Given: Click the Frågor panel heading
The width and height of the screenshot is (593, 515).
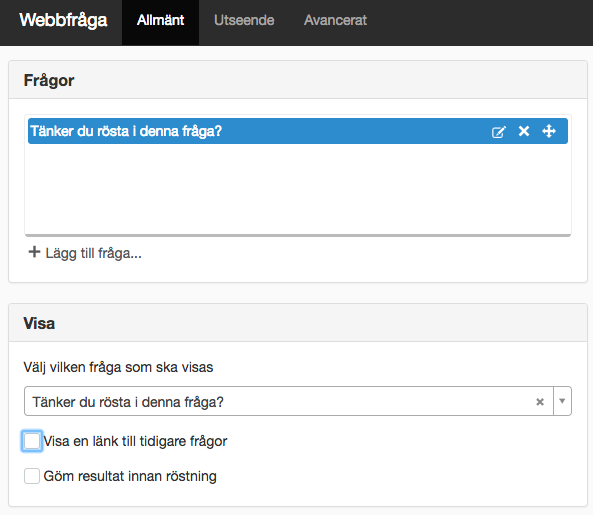Looking at the screenshot, I should point(49,81).
